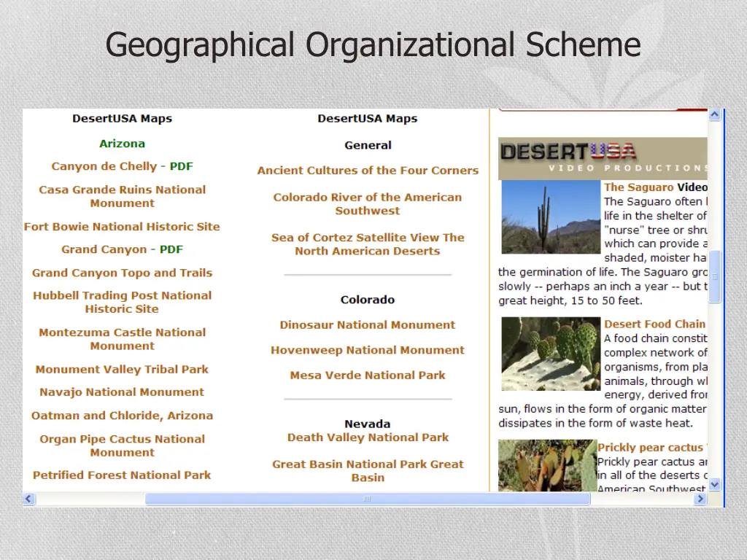Open the Hovenweep National Monument link
The width and height of the screenshot is (747, 560).
click(368, 351)
